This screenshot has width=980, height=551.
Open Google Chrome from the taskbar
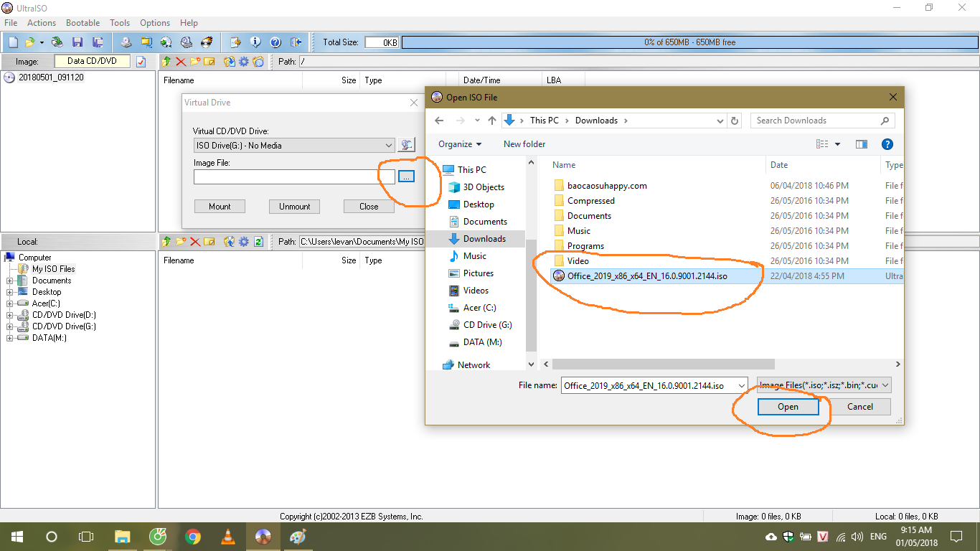(x=193, y=537)
